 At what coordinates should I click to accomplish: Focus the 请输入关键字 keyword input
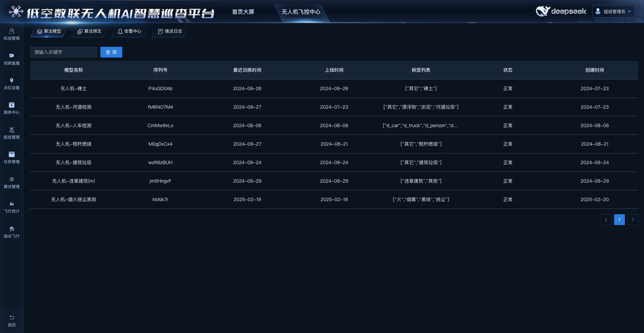(x=63, y=52)
